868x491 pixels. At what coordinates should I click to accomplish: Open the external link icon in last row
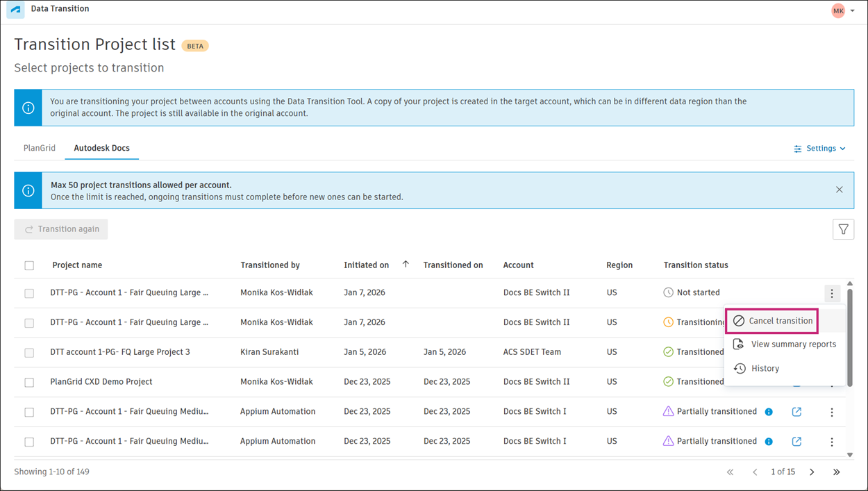pyautogui.click(x=796, y=442)
